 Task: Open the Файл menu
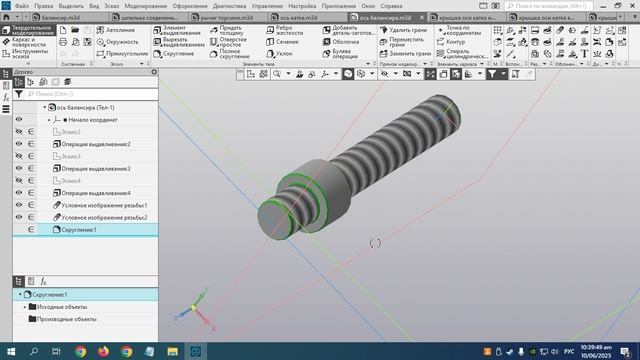22,6
